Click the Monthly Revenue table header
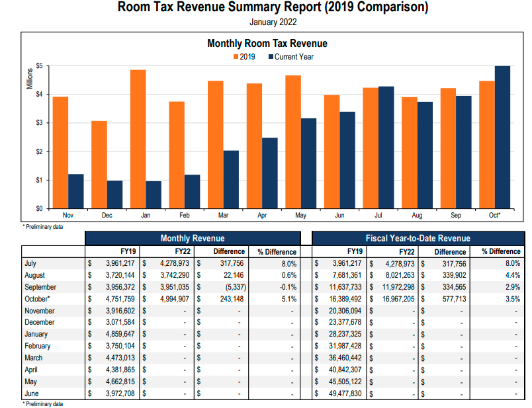Screen dimensions: 532x408 [193, 238]
